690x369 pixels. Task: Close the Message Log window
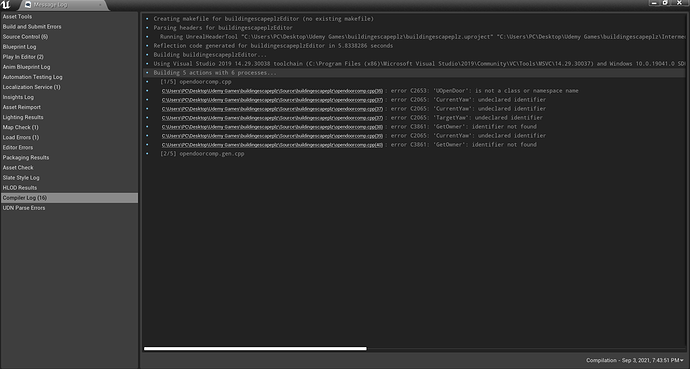point(679,3)
